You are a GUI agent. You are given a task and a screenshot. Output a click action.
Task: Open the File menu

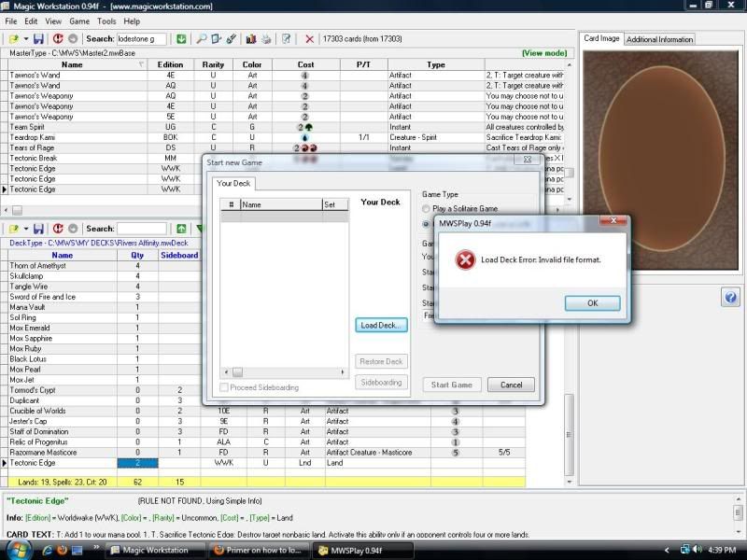(11, 21)
